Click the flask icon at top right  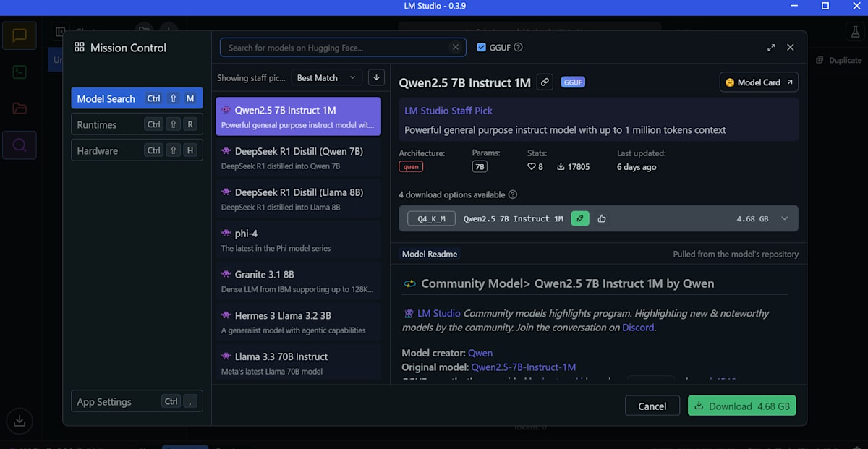tap(854, 32)
